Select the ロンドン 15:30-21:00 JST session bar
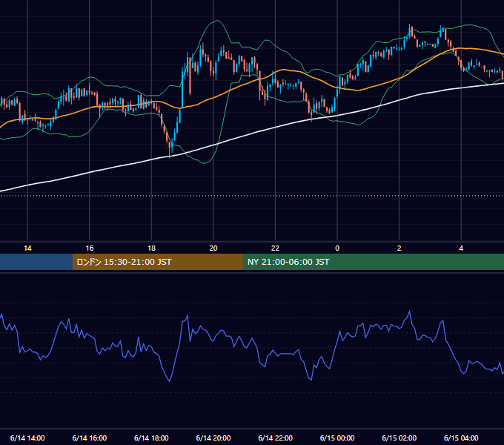504x445 pixels. (x=157, y=262)
